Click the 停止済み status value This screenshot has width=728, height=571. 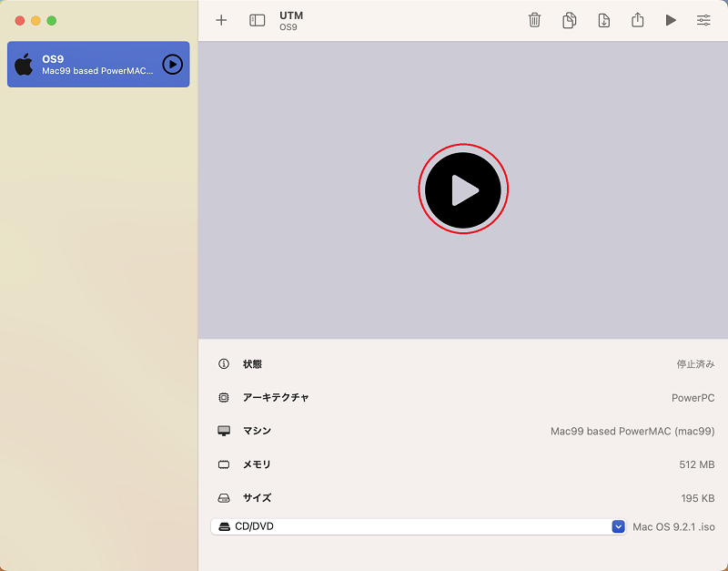(695, 364)
